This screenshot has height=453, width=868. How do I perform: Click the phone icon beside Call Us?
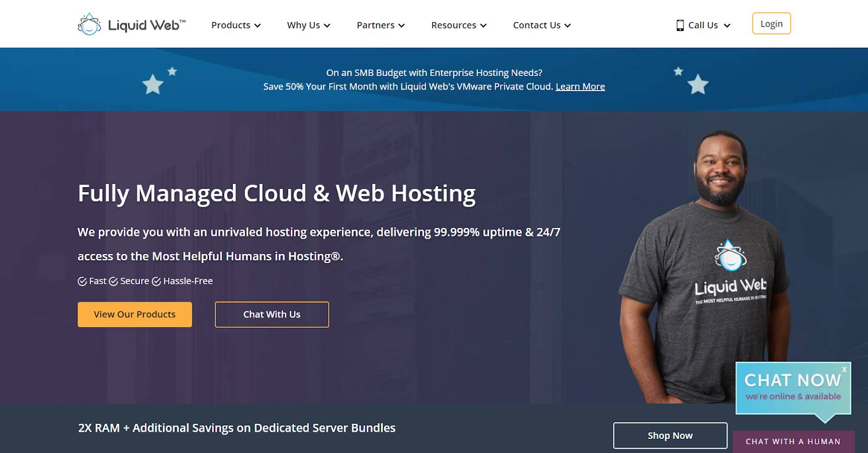[x=680, y=25]
